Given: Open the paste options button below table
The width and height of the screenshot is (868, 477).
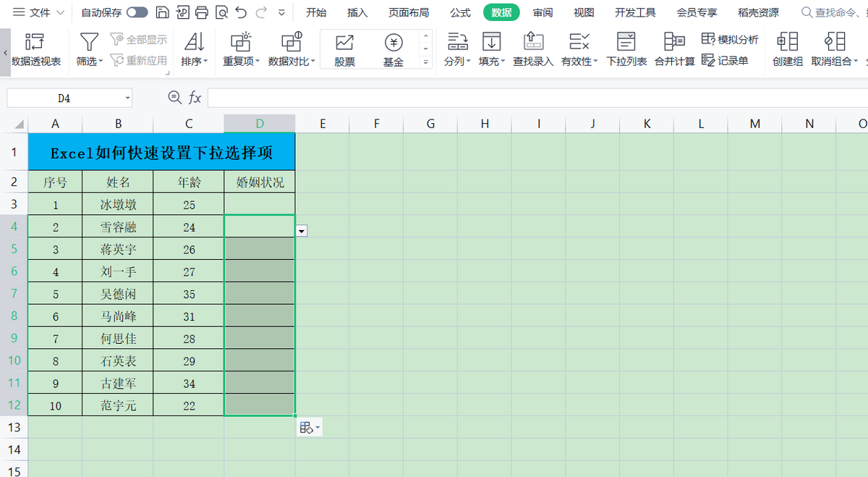Looking at the screenshot, I should coord(310,428).
